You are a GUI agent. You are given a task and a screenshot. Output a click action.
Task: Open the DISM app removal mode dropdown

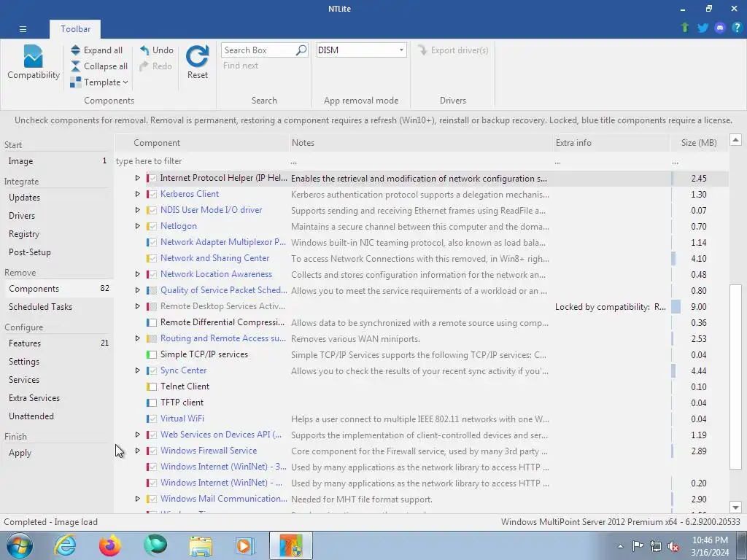[x=362, y=50]
